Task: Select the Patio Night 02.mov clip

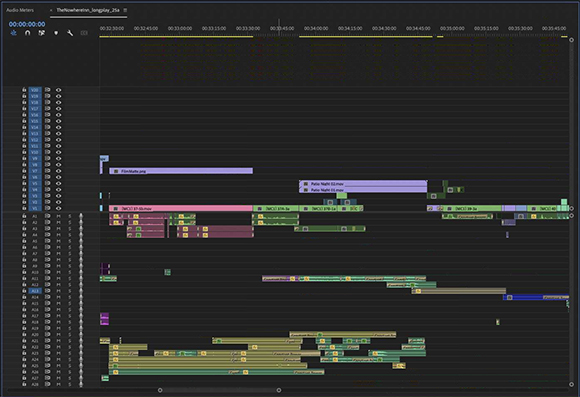Action: (x=363, y=184)
